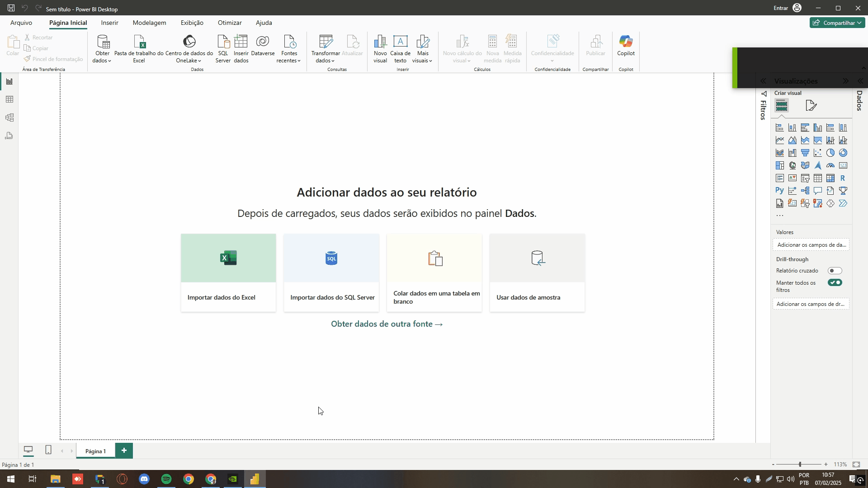
Task: Add a Python visual
Action: (x=779, y=191)
